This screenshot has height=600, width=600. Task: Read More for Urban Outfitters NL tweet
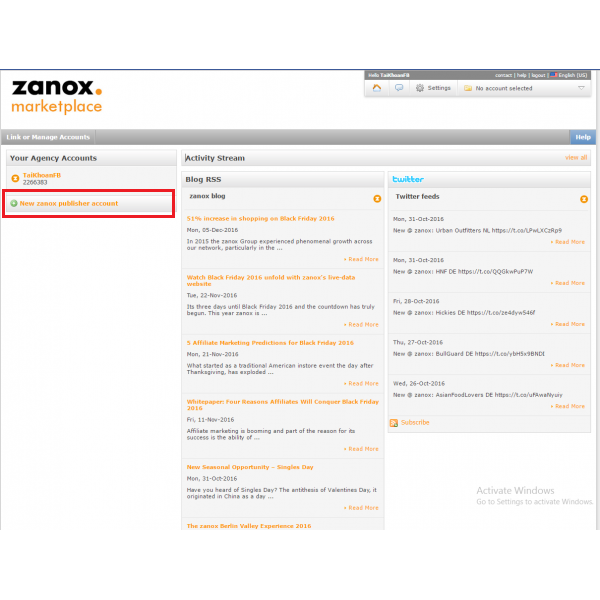pos(568,242)
